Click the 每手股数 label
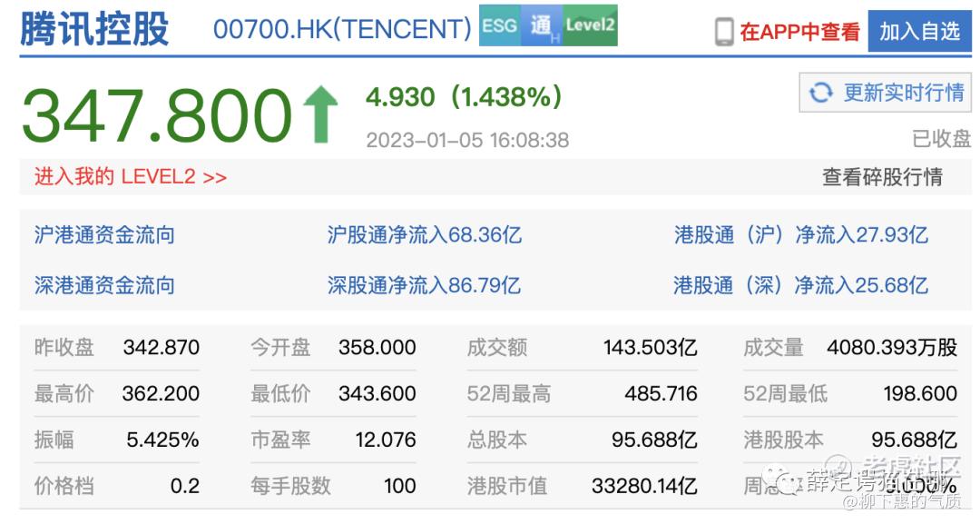The width and height of the screenshot is (980, 524). (x=290, y=486)
